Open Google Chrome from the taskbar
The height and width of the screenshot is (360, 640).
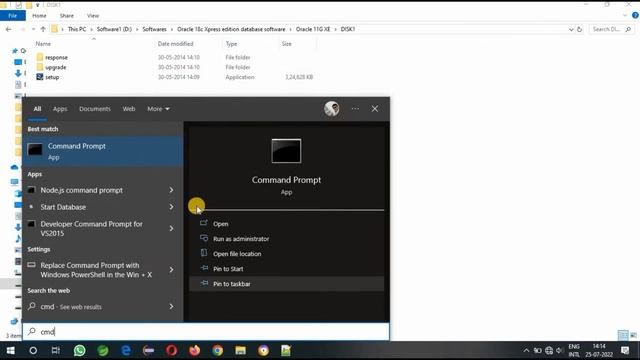(218, 350)
